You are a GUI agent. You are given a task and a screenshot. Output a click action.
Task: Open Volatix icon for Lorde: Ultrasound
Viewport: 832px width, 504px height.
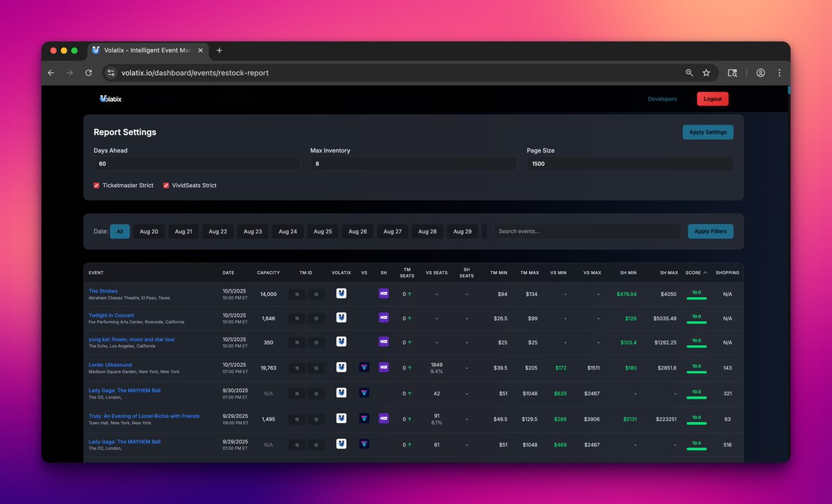pos(341,367)
